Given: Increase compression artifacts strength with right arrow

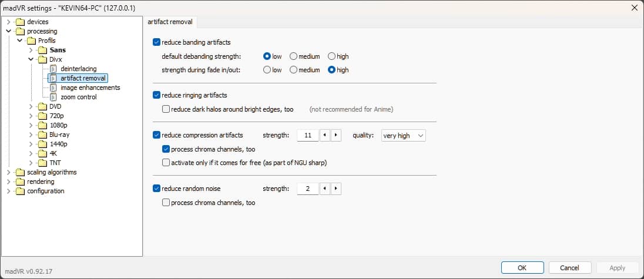Looking at the screenshot, I should (x=336, y=136).
